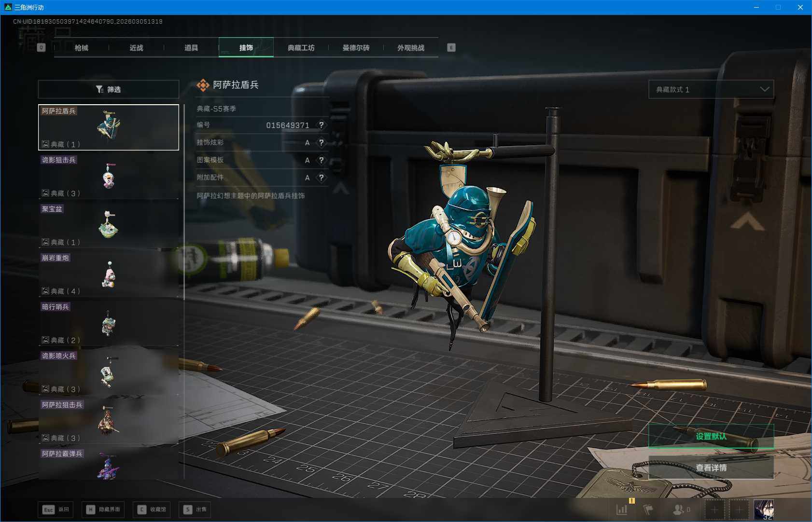Go to the 曼德尔砖 tab
The width and height of the screenshot is (812, 522).
pyautogui.click(x=356, y=48)
